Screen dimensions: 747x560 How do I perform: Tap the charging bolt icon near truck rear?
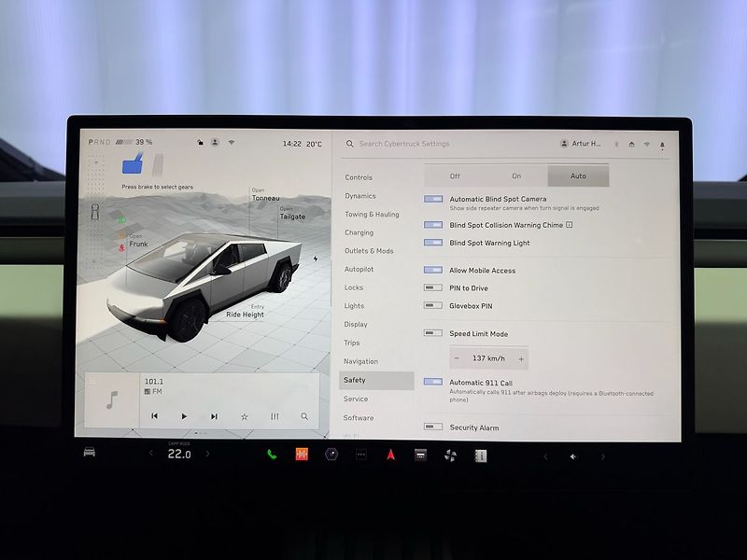[316, 259]
